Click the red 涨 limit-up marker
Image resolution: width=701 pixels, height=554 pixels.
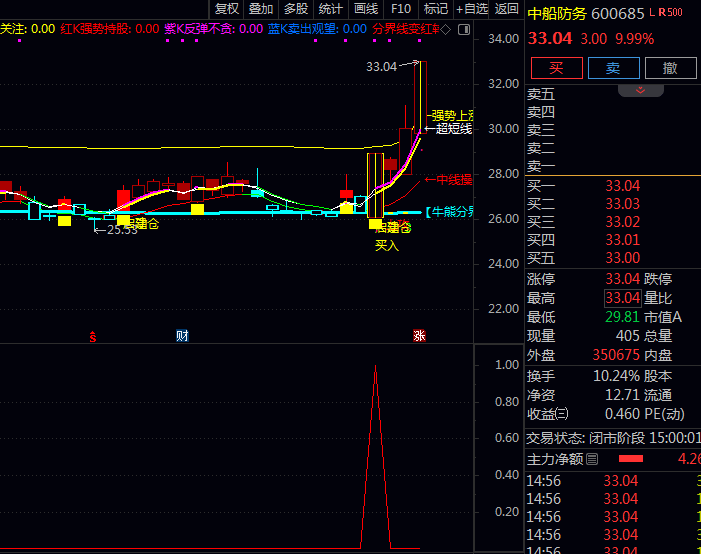[x=419, y=335]
